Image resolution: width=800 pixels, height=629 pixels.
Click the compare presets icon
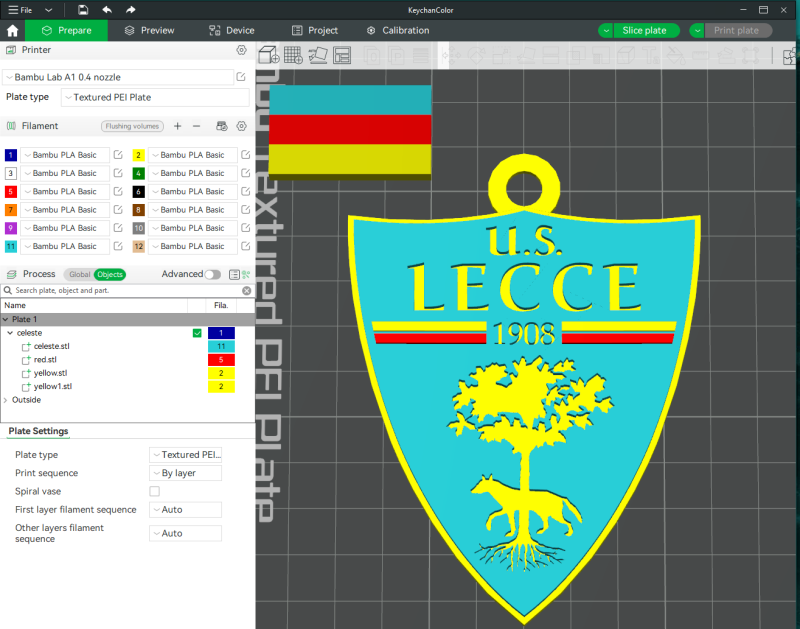tap(246, 274)
